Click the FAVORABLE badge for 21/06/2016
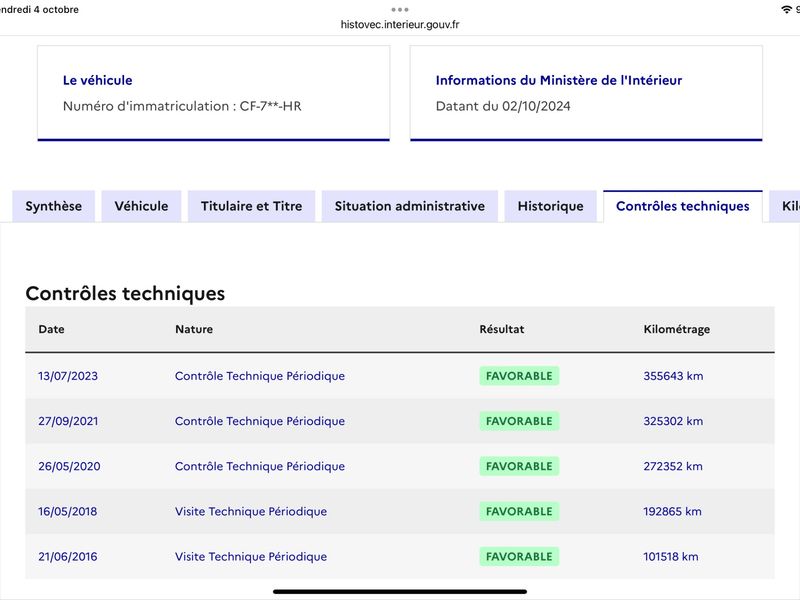 (x=519, y=557)
